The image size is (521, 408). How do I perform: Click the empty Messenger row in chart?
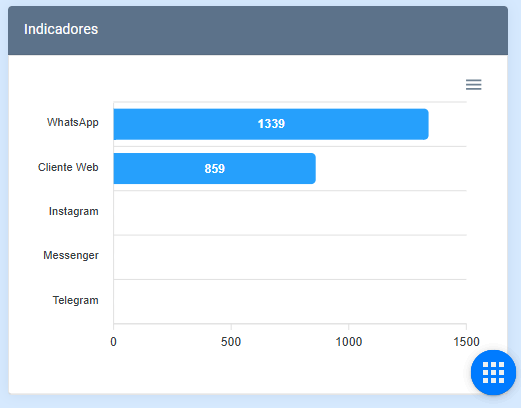[x=290, y=257]
